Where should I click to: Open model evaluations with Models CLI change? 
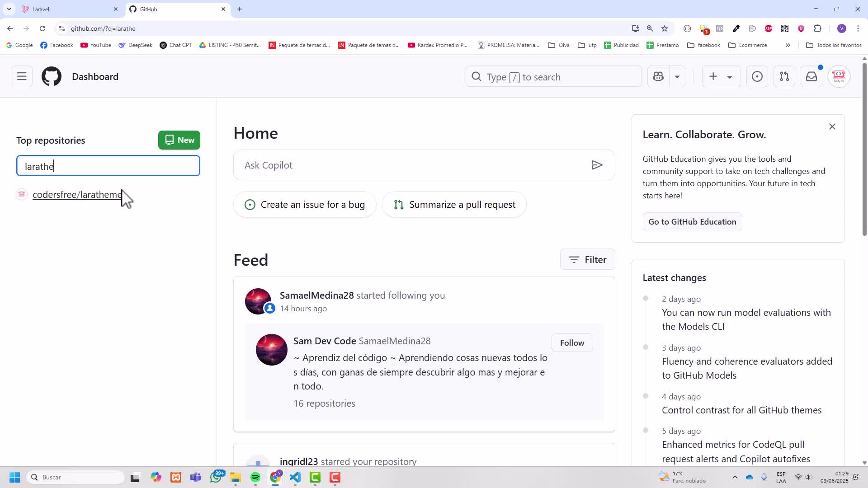[746, 319]
